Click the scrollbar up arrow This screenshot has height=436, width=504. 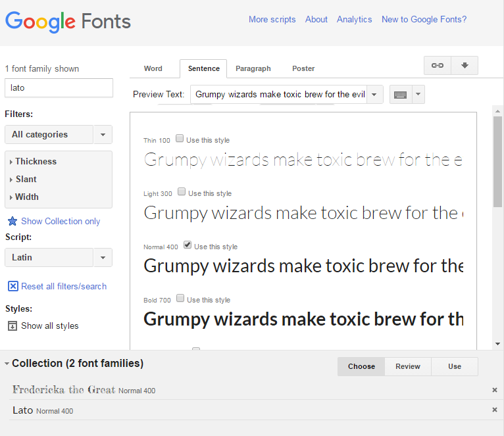pyautogui.click(x=497, y=111)
